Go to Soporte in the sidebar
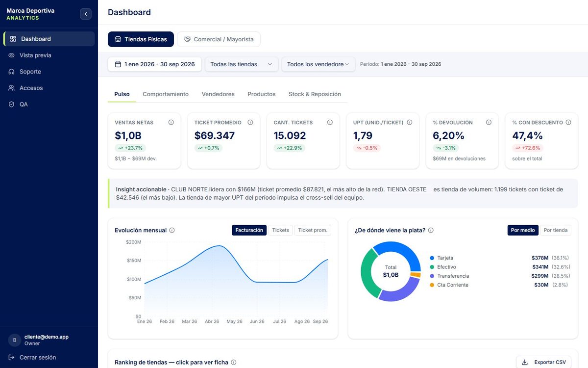This screenshot has height=368, width=588. tap(49, 72)
